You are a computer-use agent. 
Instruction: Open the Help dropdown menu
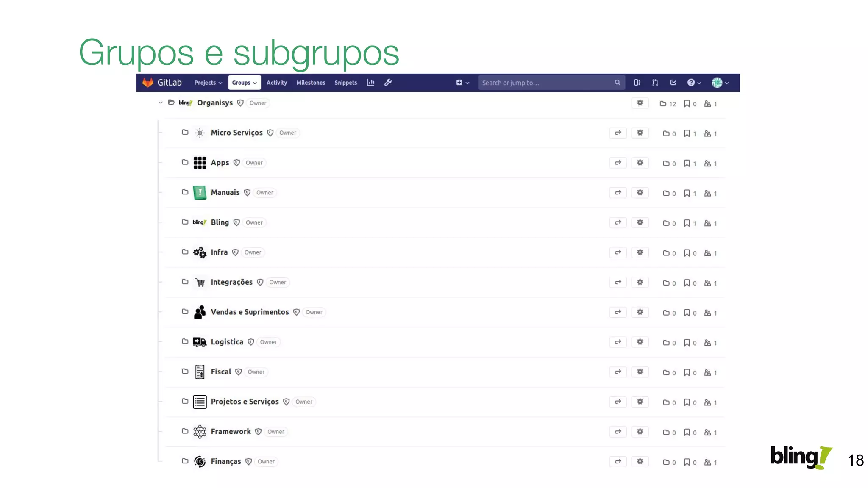[694, 83]
